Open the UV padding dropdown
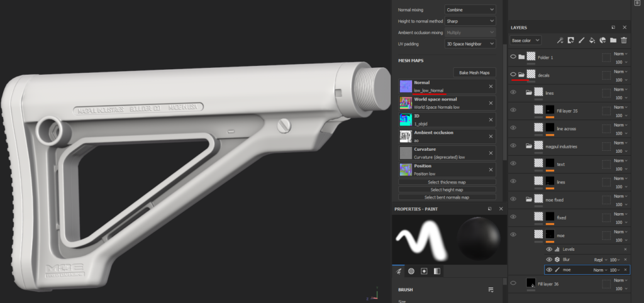The image size is (644, 303). coord(470,43)
